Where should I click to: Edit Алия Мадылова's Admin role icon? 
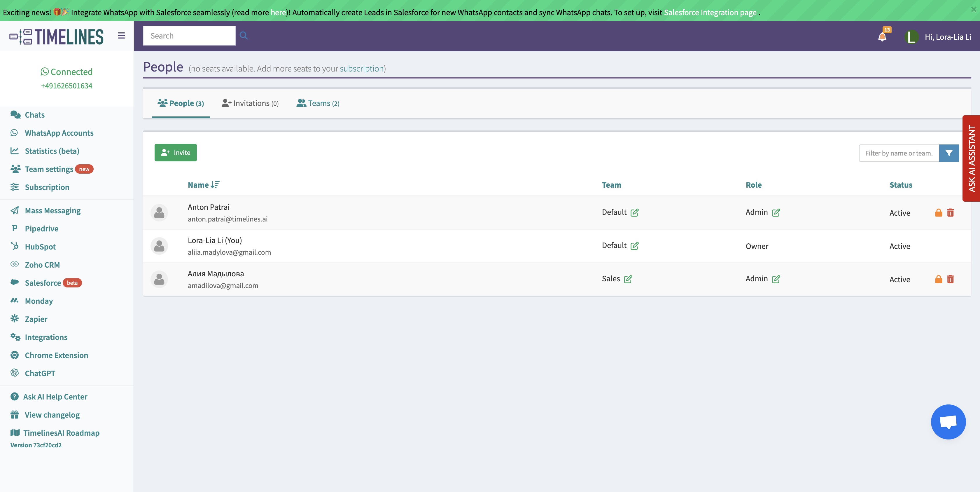[x=776, y=279]
